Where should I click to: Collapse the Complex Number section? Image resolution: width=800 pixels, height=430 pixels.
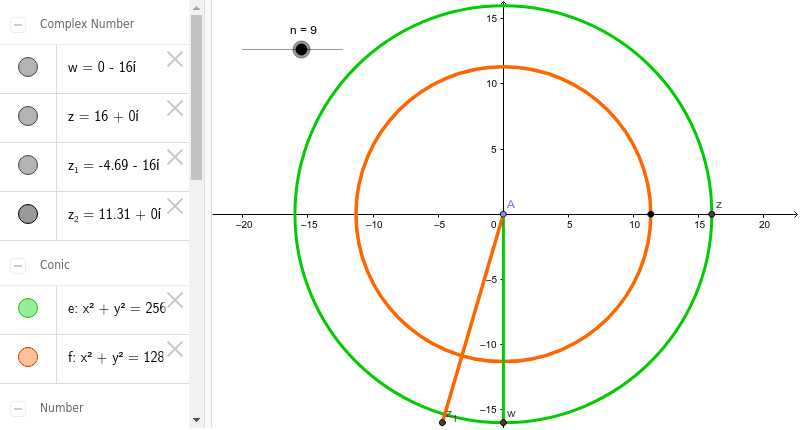pos(18,24)
